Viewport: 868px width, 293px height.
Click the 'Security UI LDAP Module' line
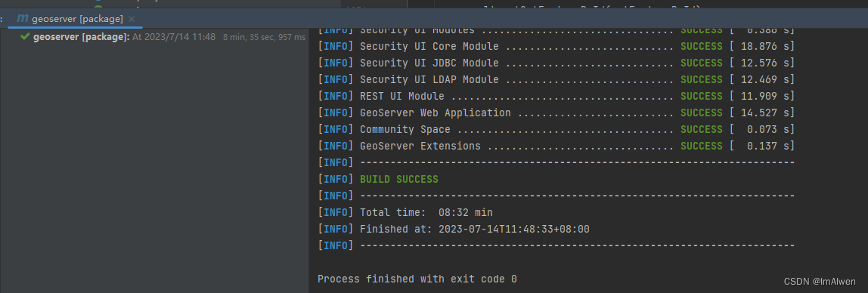pos(556,79)
